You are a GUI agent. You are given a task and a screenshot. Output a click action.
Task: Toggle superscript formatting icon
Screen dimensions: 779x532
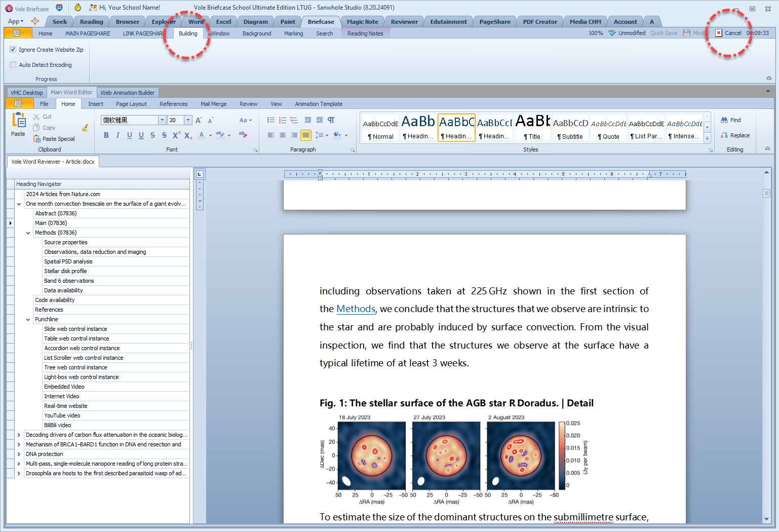(176, 135)
